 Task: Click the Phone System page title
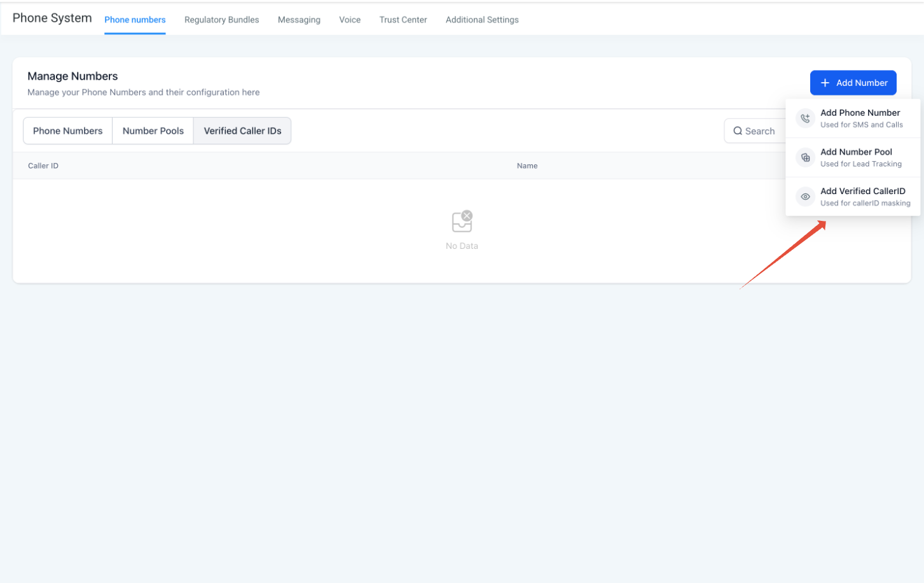52,18
